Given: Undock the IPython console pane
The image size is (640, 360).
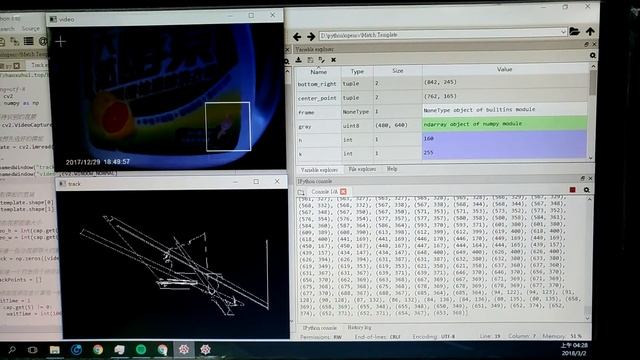Looking at the screenshot, I should point(582,178).
